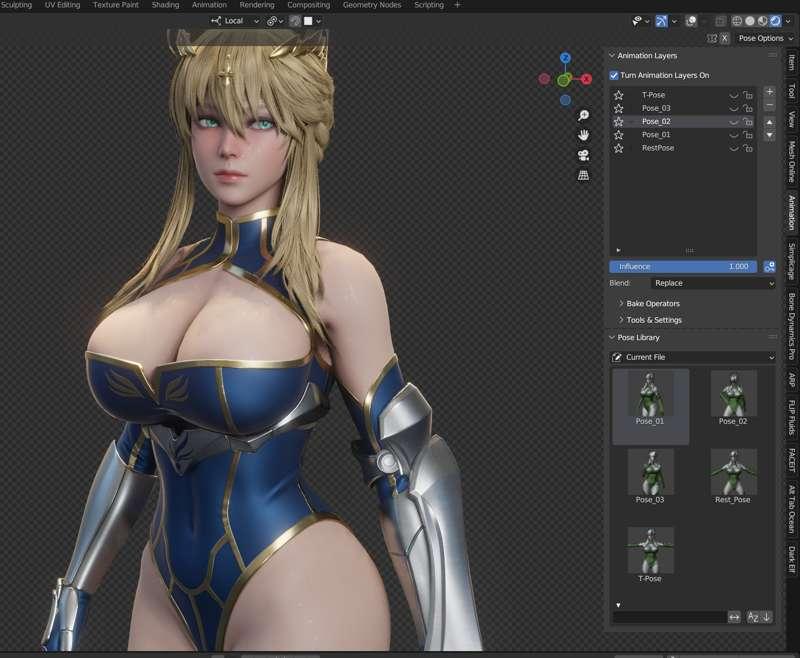800x658 pixels.
Task: Move layer down arrow button
Action: point(770,135)
